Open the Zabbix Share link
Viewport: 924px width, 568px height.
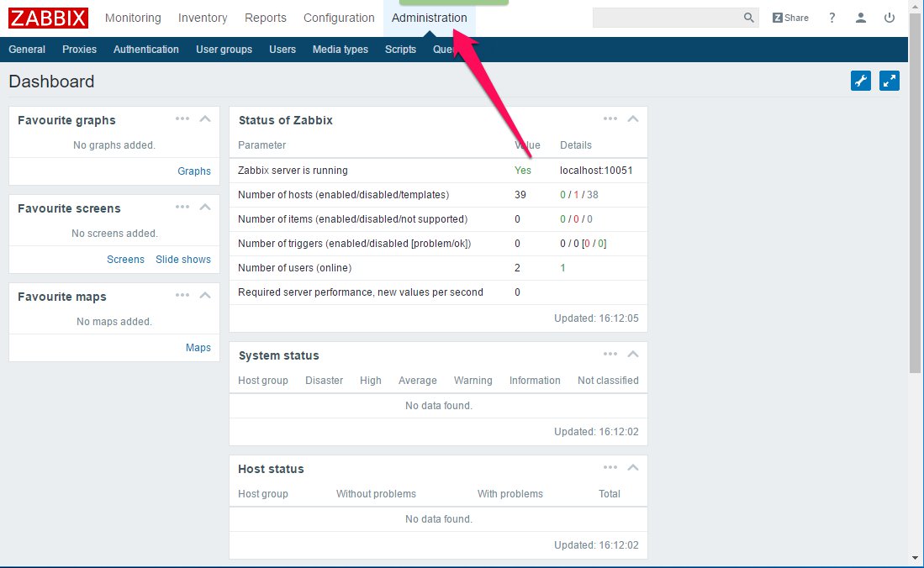790,18
